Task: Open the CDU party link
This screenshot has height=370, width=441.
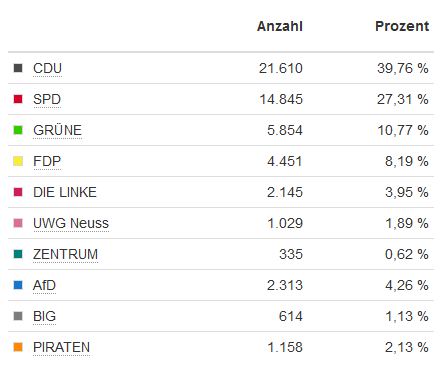Action: pyautogui.click(x=47, y=69)
